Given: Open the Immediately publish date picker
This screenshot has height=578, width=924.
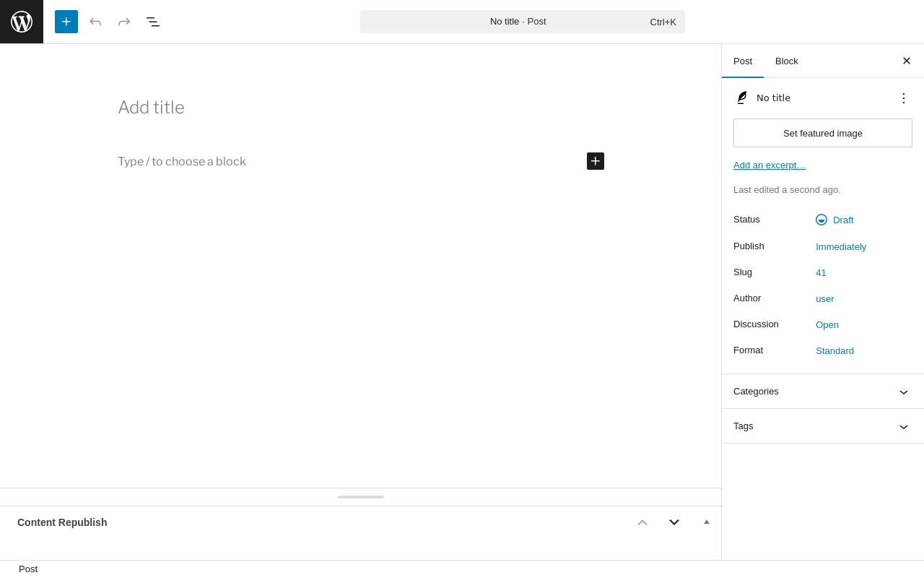Looking at the screenshot, I should click(841, 246).
